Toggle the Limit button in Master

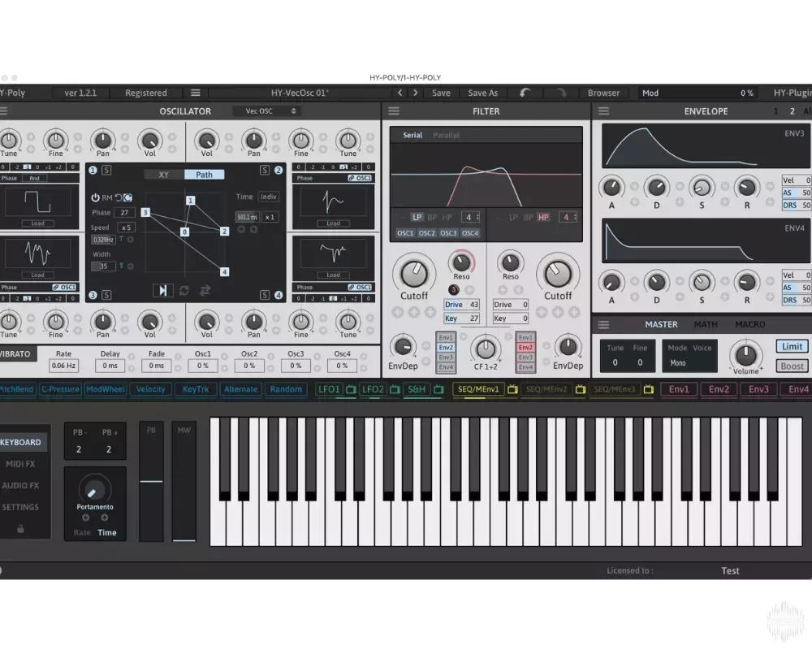click(x=792, y=347)
